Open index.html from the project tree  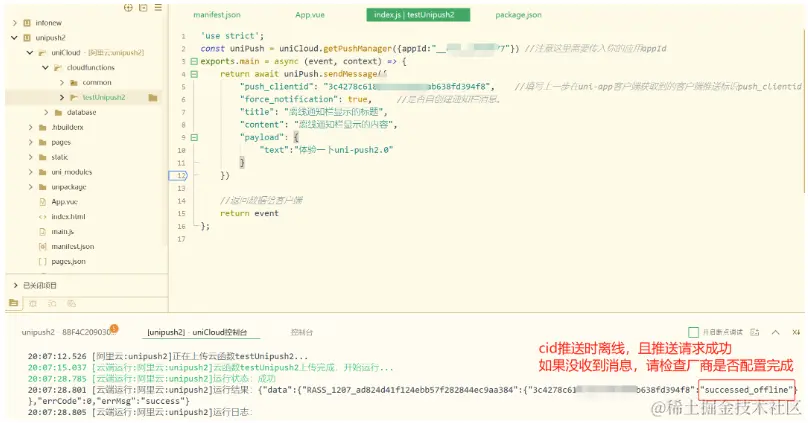point(69,217)
